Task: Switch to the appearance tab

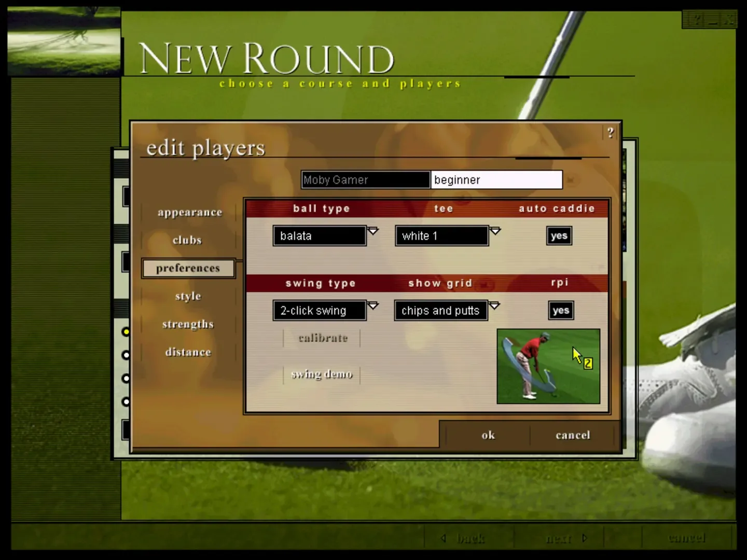Action: coord(189,212)
